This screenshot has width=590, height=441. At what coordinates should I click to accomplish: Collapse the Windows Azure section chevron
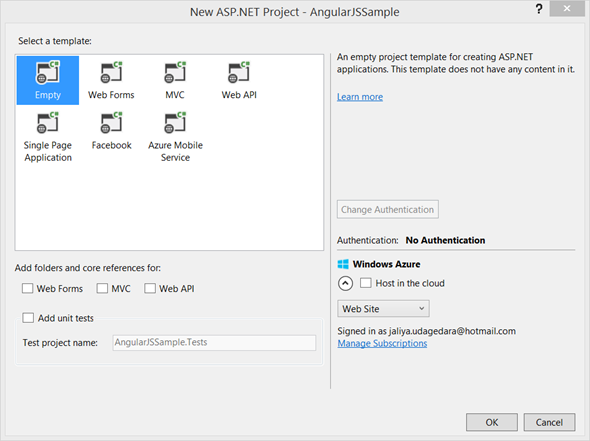(x=345, y=283)
